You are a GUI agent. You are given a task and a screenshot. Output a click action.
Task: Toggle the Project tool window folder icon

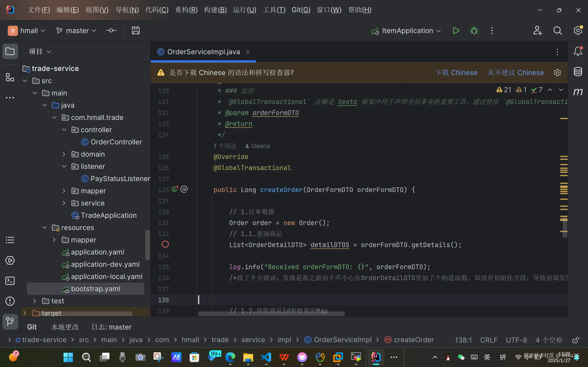10,51
